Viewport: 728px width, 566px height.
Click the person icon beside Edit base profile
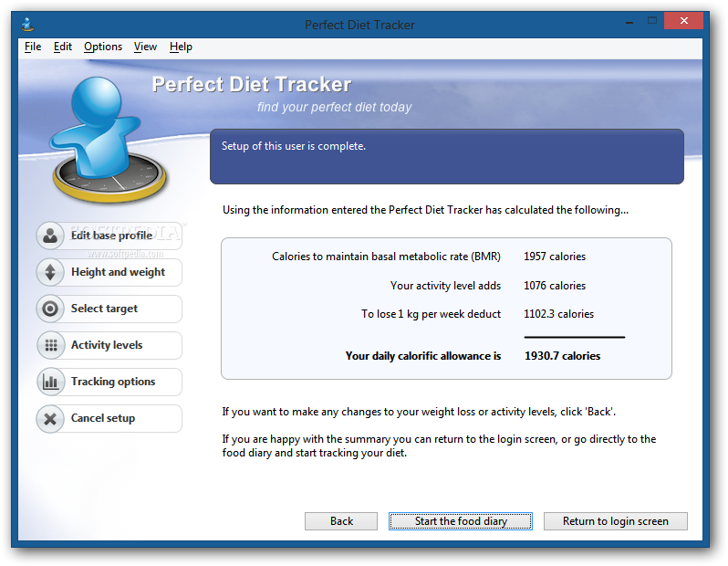tap(50, 236)
